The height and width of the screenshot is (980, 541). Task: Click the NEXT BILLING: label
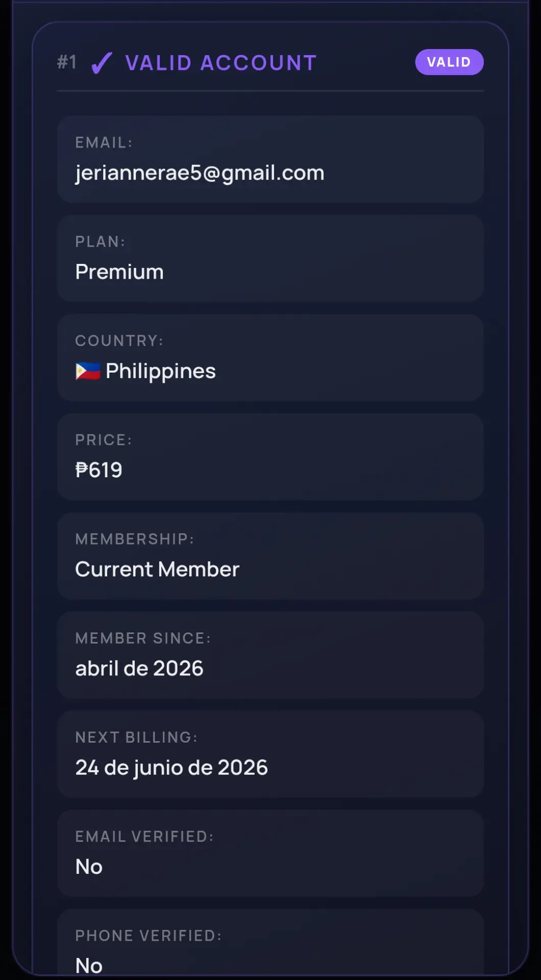click(136, 737)
